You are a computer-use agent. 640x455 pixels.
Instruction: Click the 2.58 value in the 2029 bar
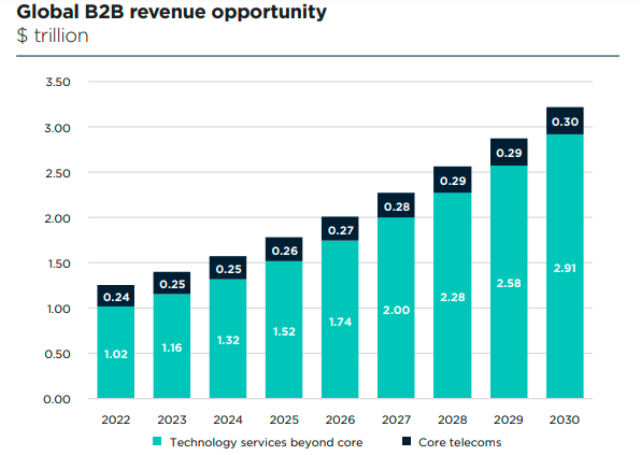[509, 283]
